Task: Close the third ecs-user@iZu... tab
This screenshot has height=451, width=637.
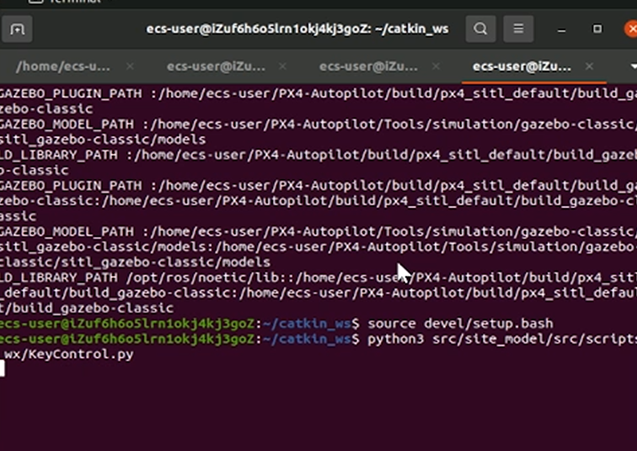Action: point(436,66)
